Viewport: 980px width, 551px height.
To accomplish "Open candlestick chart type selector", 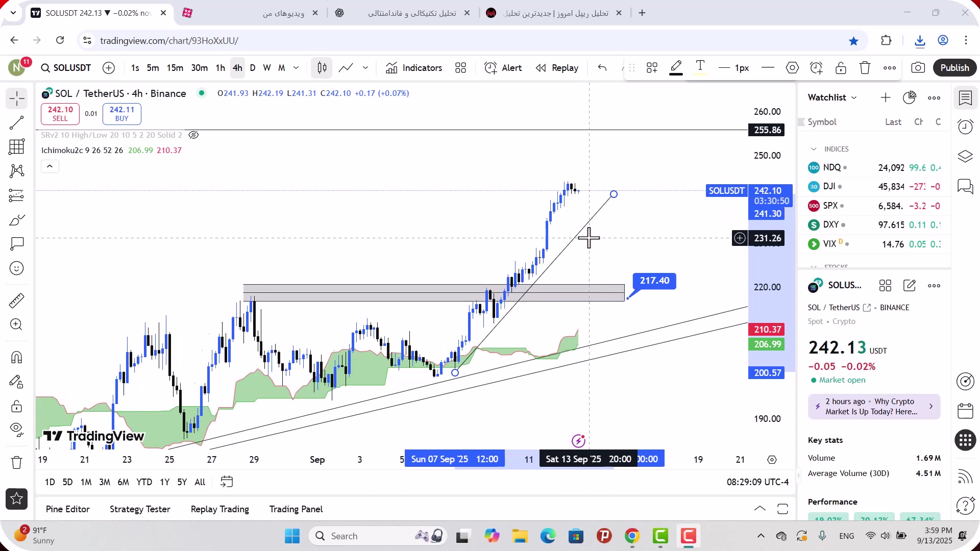I will 322,68.
